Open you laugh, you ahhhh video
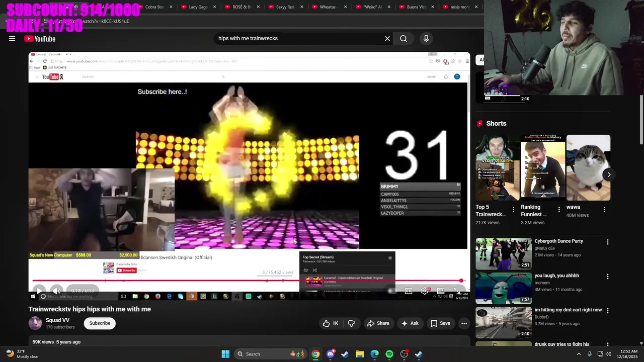 click(556, 276)
